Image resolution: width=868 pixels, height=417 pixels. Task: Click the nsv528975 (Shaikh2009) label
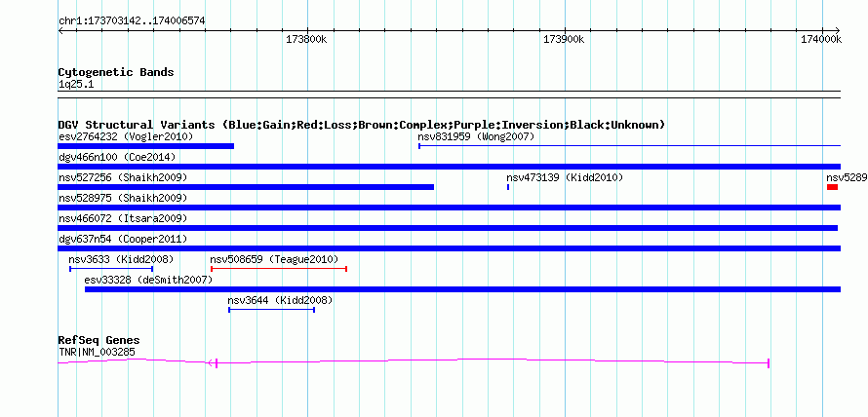123,198
